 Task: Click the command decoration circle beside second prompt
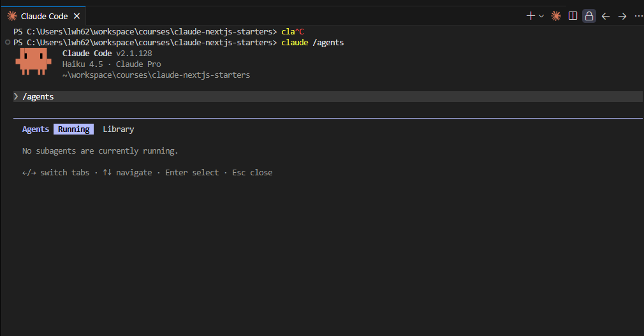click(8, 42)
